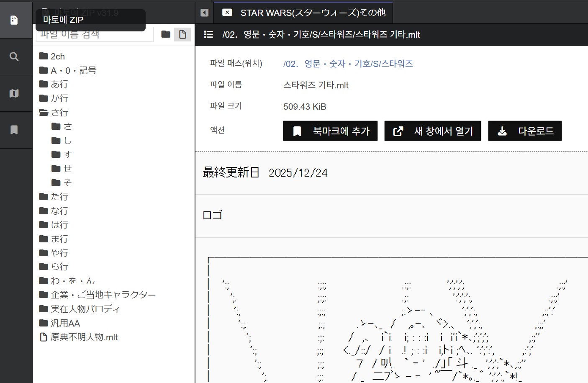This screenshot has width=588, height=383.
Task: Collapse the left panel arrow icon
Action: (204, 13)
